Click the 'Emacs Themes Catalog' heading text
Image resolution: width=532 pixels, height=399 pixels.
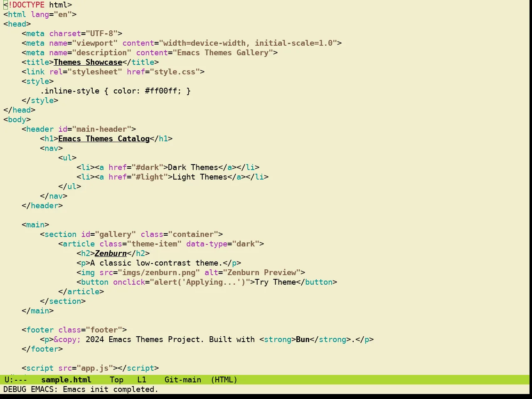pyautogui.click(x=104, y=139)
